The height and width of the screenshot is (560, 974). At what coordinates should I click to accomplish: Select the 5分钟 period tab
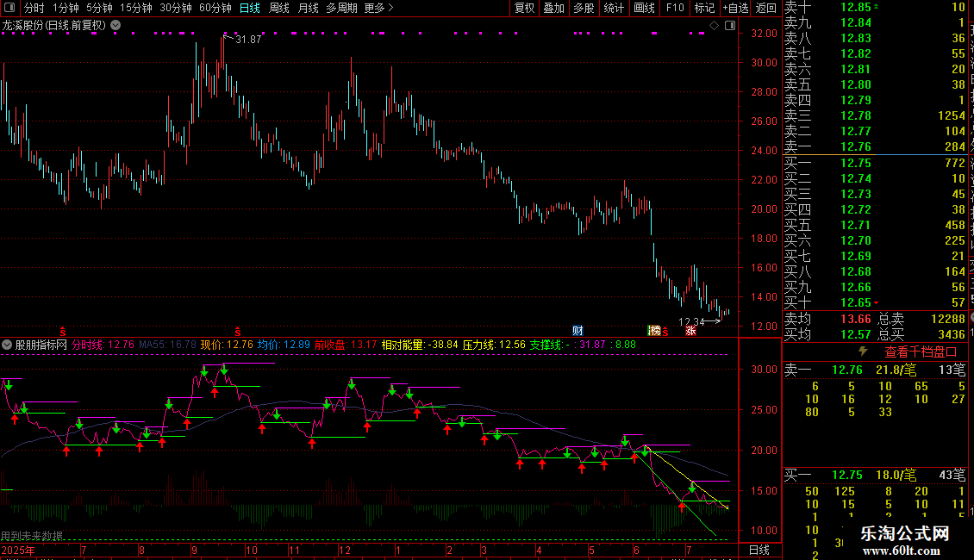coord(99,8)
